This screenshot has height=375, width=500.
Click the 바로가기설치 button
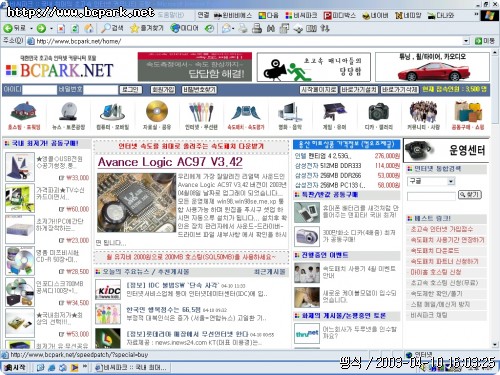[359, 89]
